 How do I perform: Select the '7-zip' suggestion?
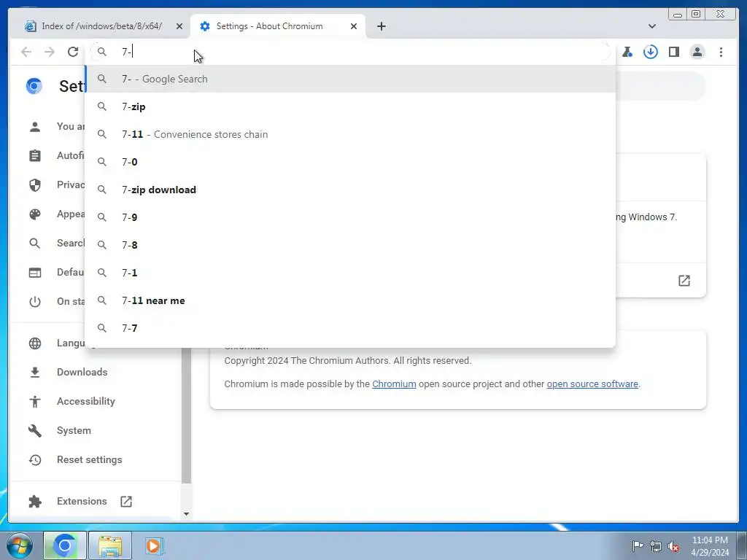click(x=350, y=106)
